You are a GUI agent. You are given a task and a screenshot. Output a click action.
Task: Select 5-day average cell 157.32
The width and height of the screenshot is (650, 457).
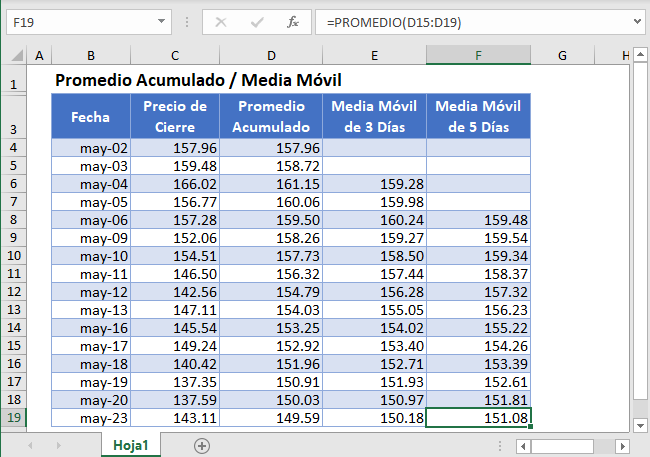tap(478, 292)
